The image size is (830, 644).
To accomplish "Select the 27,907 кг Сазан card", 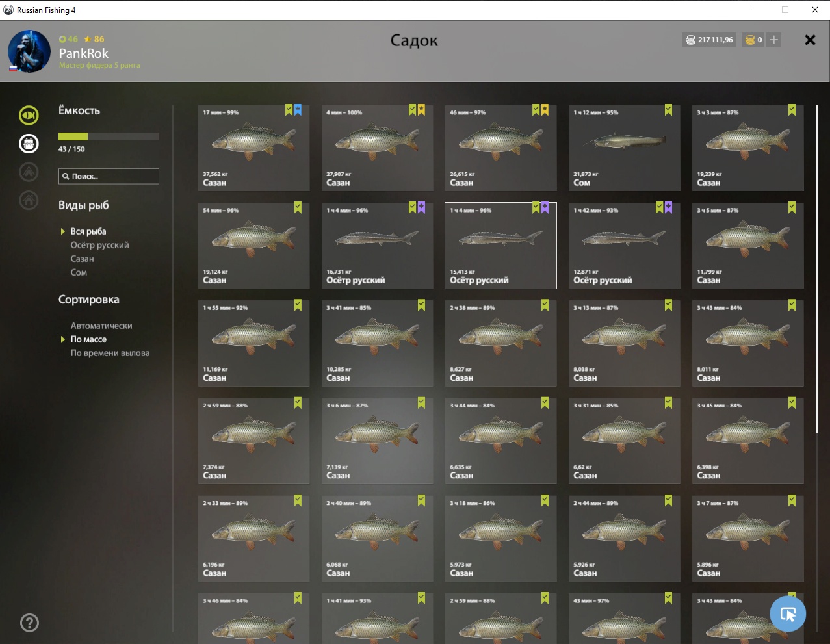I will (377, 148).
